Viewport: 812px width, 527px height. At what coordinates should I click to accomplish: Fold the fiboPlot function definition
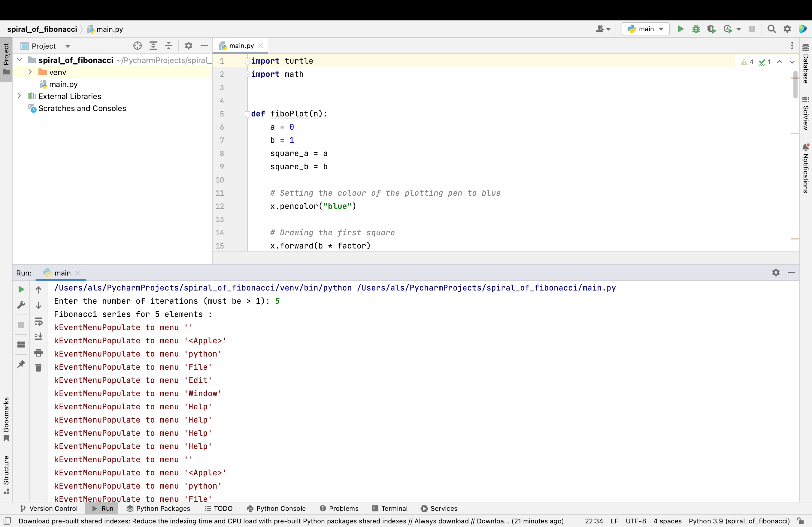tap(247, 114)
